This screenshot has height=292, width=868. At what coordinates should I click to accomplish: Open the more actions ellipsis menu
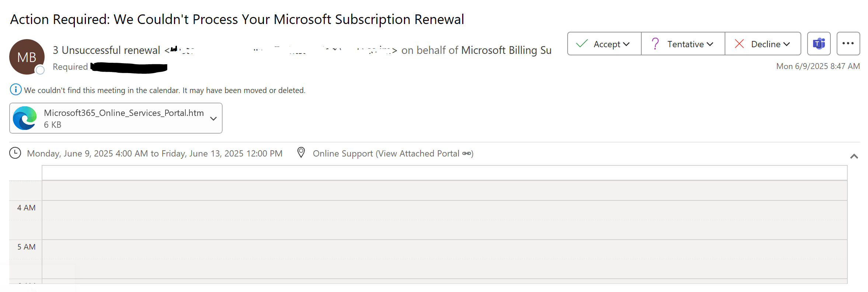848,44
